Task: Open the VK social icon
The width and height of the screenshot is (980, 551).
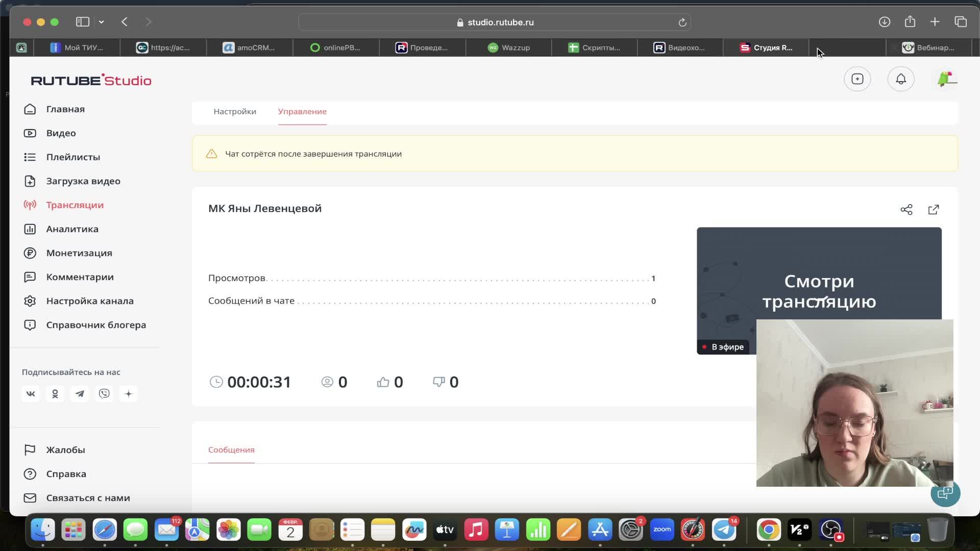Action: click(31, 394)
